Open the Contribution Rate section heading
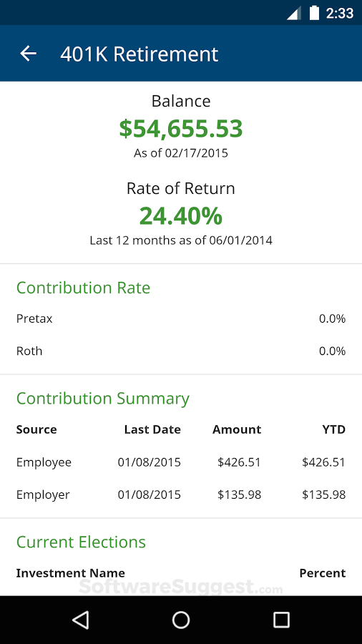 tap(83, 288)
